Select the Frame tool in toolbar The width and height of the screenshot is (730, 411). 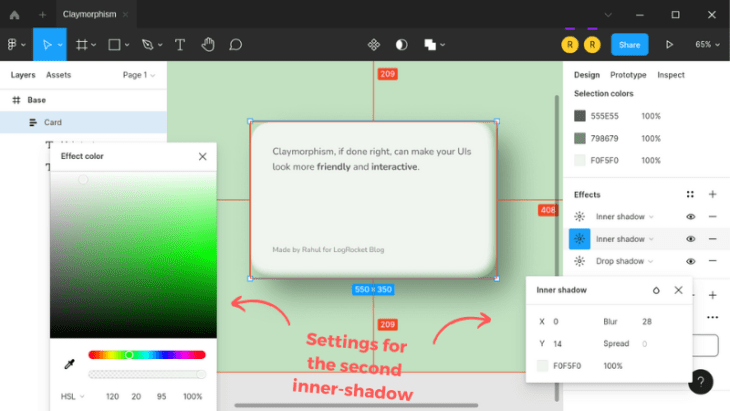82,45
